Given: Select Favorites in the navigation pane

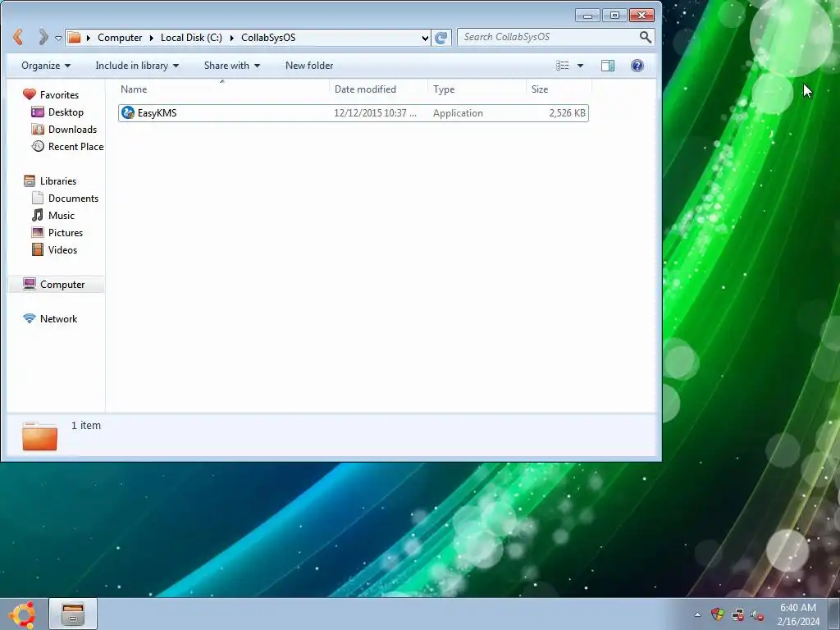Looking at the screenshot, I should click(x=59, y=95).
